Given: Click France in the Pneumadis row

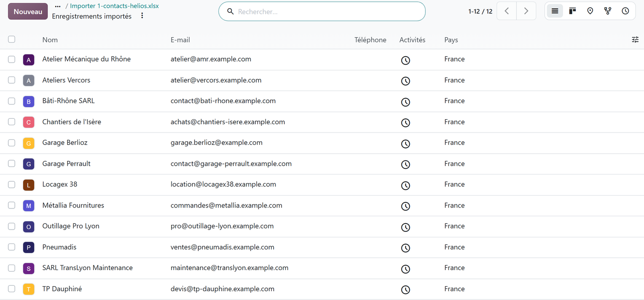Looking at the screenshot, I should pos(454,247).
